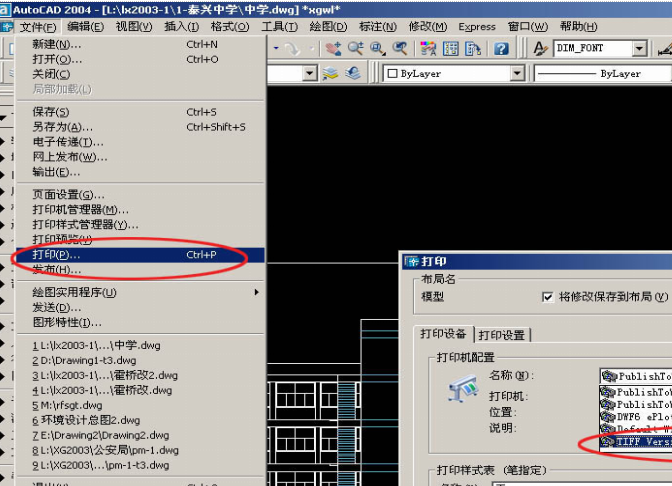The width and height of the screenshot is (672, 486).
Task: Choose 打印(P)... Ctrl+P menu entry
Action: 139,255
